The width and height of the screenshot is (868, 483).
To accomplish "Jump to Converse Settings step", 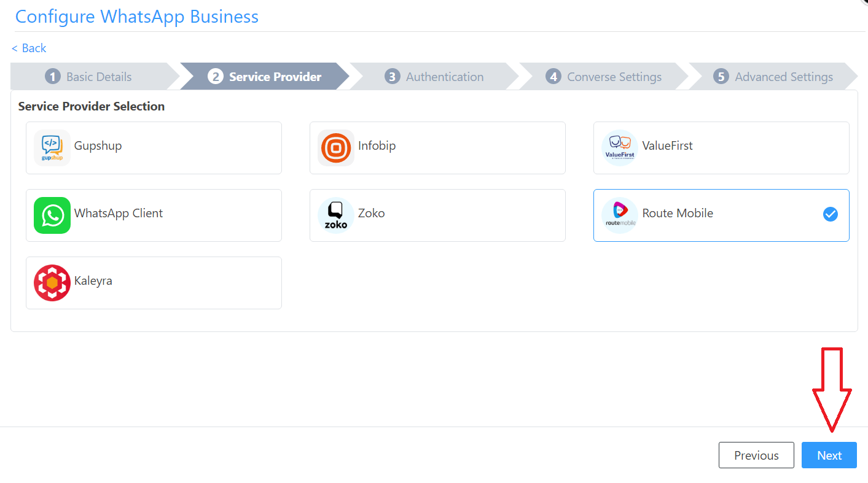I will (x=604, y=77).
